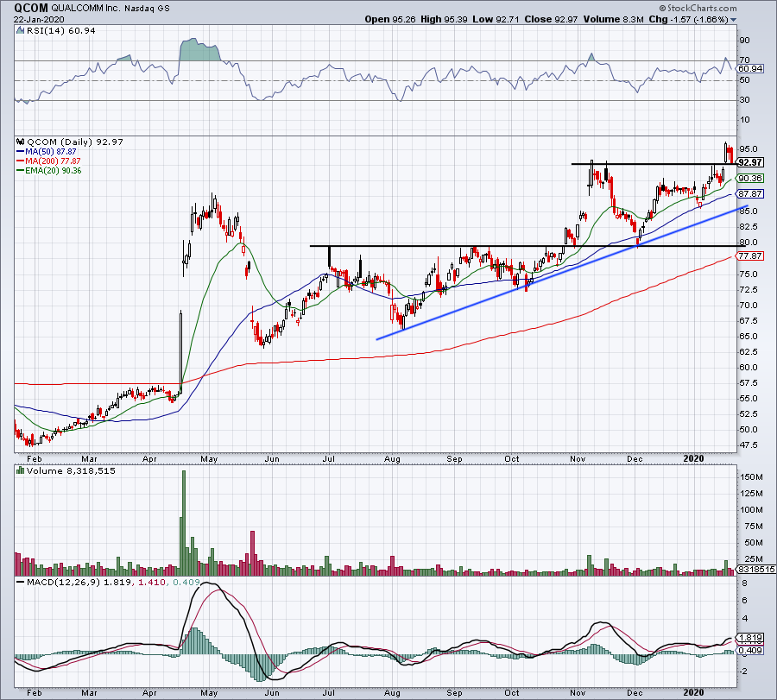Click the 60.94 RSI value tag on right axis
Screen dimensions: 777x700
click(x=750, y=69)
